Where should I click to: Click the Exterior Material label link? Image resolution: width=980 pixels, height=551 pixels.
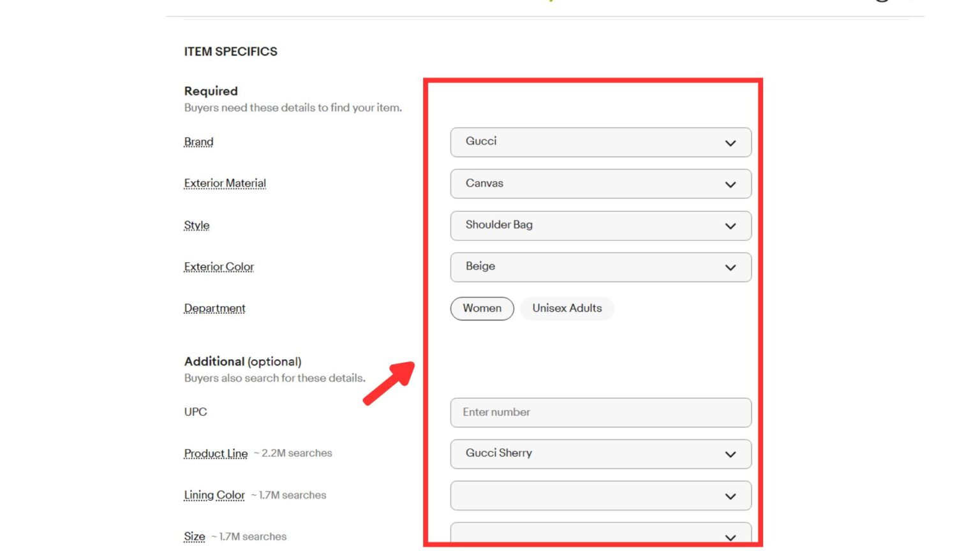225,184
